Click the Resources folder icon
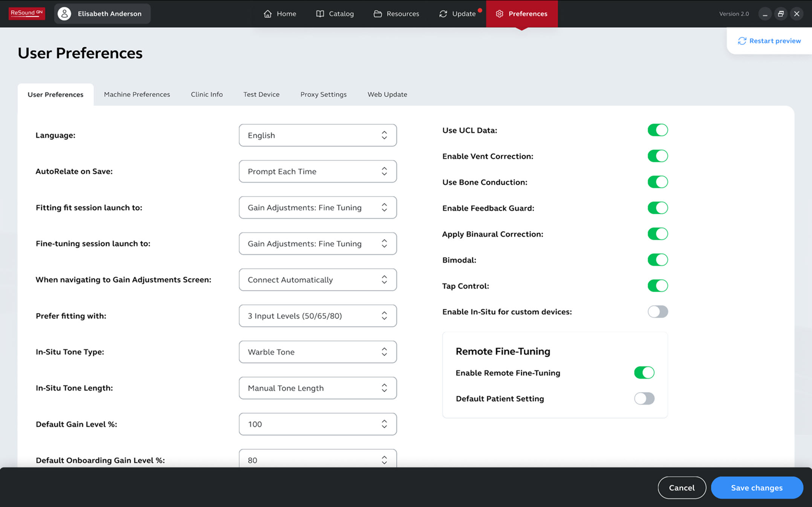Screen dimensions: 812x507 point(378,14)
